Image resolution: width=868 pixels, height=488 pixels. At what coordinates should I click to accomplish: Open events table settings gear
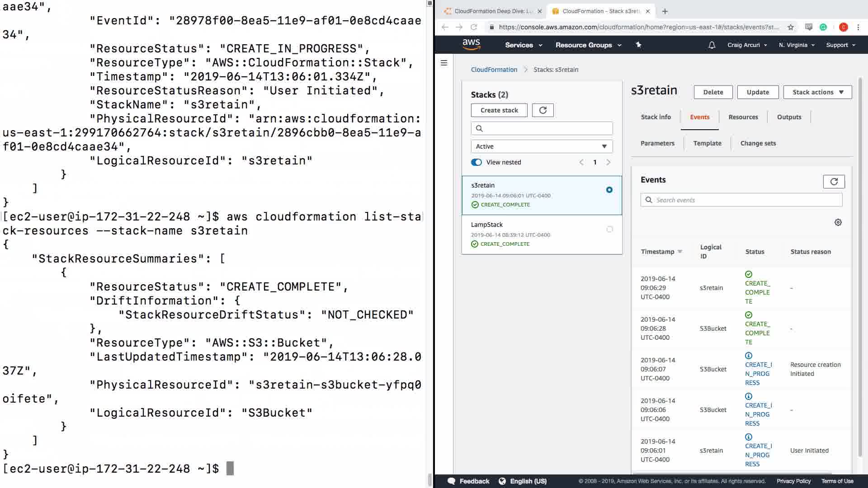(838, 222)
